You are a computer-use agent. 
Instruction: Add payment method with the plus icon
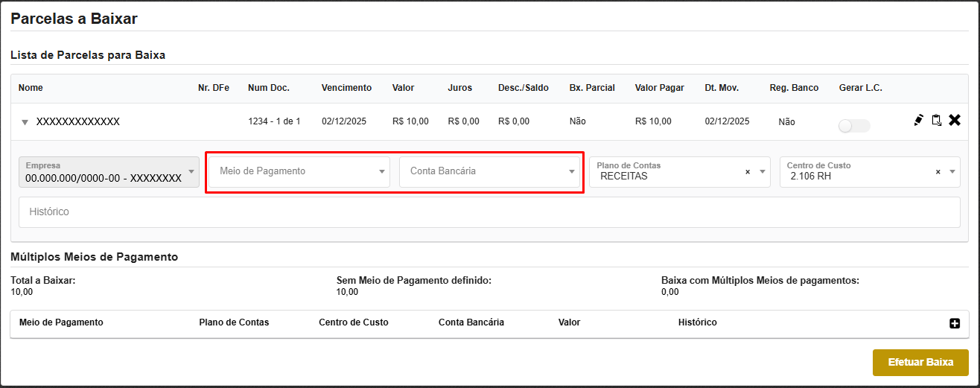pos(955,323)
